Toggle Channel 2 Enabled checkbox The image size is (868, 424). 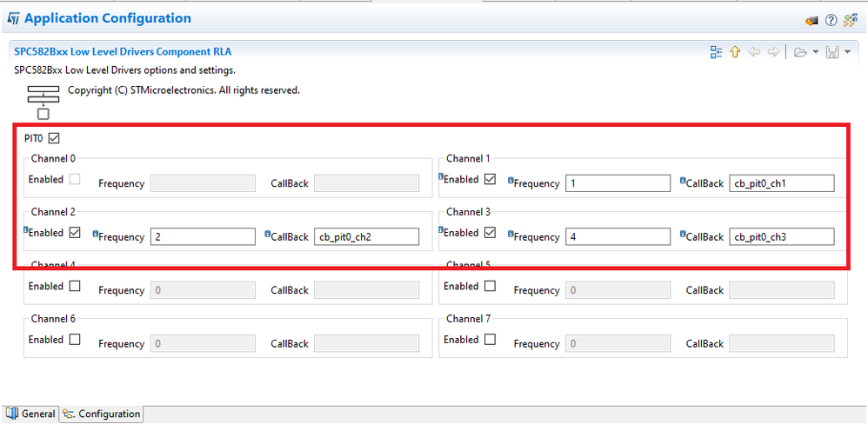[x=75, y=233]
